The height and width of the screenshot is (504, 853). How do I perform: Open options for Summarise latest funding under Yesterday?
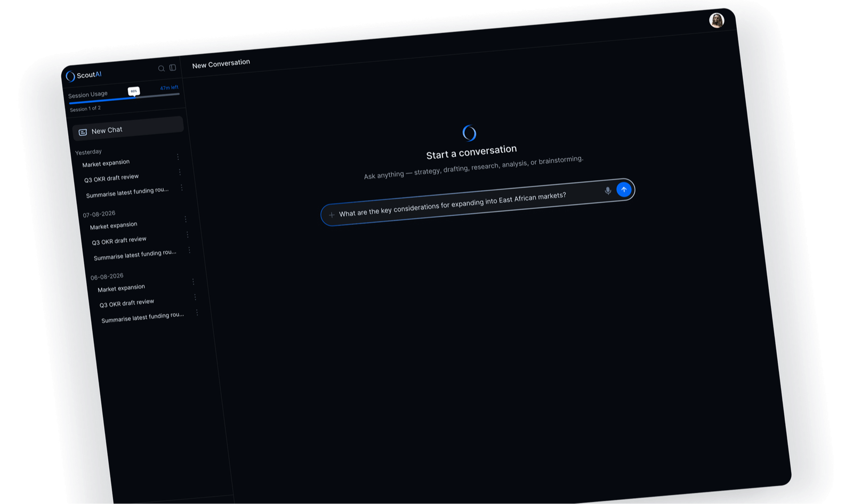[x=182, y=188]
